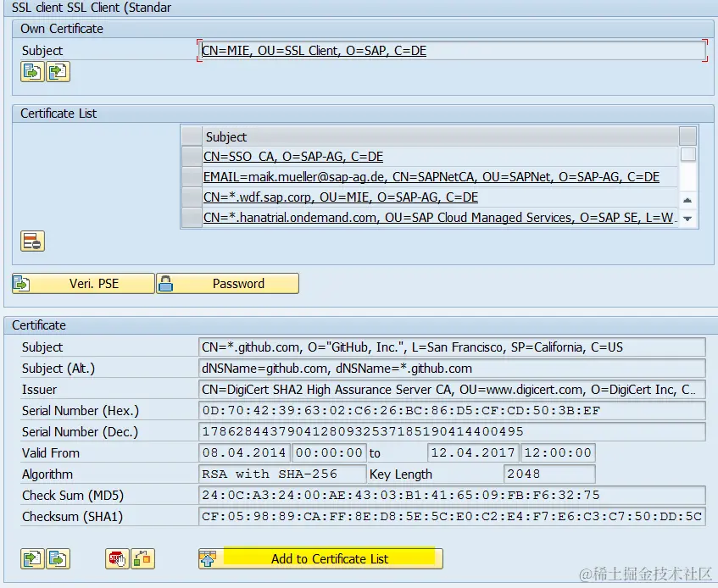Click Valid From date 08.04.2014
This screenshot has height=588, width=718.
[x=244, y=452]
